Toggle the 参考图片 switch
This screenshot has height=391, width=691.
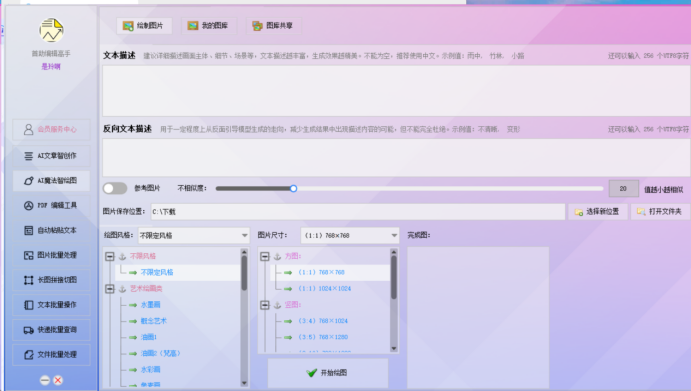pos(115,188)
